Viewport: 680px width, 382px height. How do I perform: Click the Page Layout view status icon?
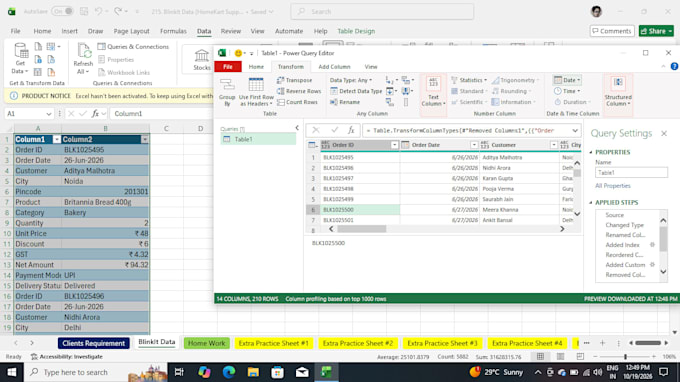(560, 356)
